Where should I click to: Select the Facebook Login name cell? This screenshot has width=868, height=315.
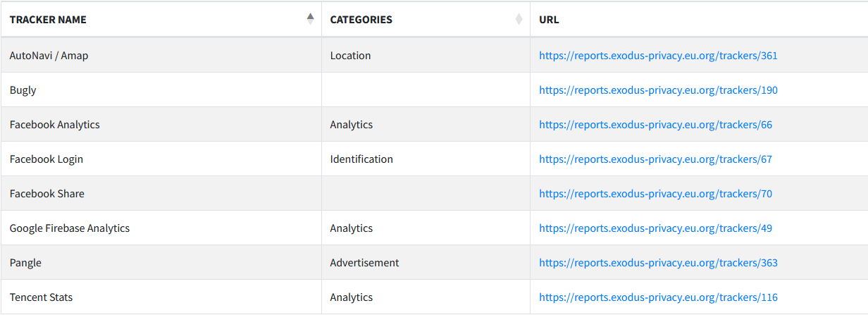(x=161, y=159)
